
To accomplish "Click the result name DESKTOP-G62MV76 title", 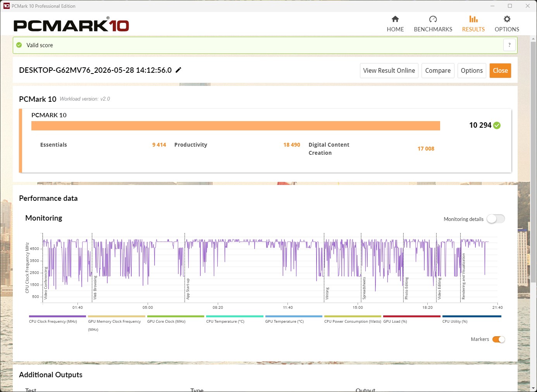I will (x=95, y=70).
